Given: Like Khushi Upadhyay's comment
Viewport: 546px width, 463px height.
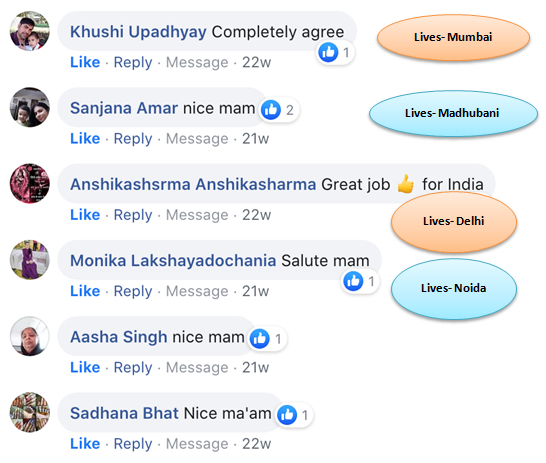Looking at the screenshot, I should 85,62.
